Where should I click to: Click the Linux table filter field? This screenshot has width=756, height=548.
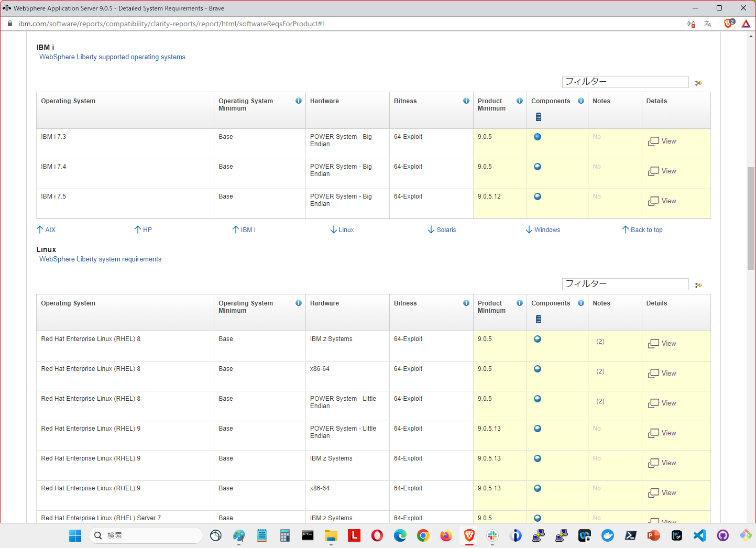coord(626,284)
